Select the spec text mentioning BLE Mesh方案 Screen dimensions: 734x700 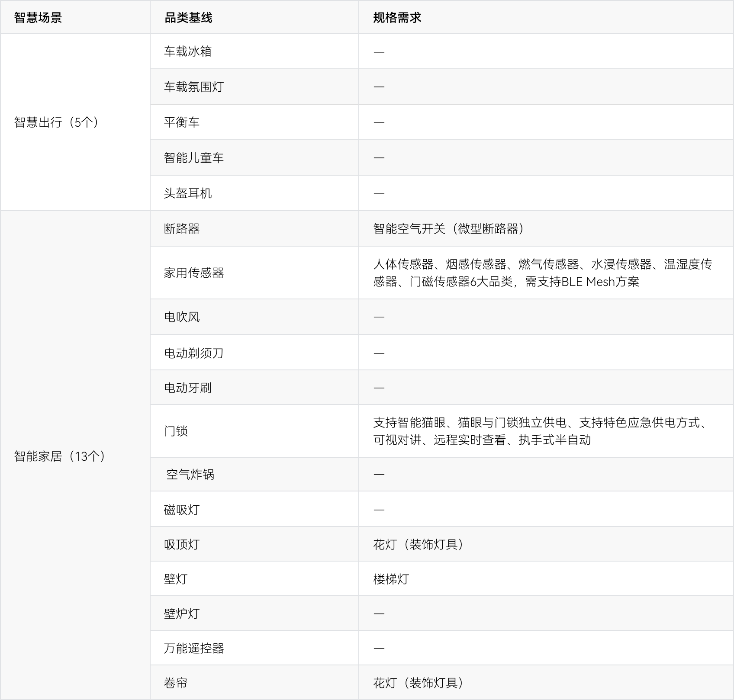point(543,273)
